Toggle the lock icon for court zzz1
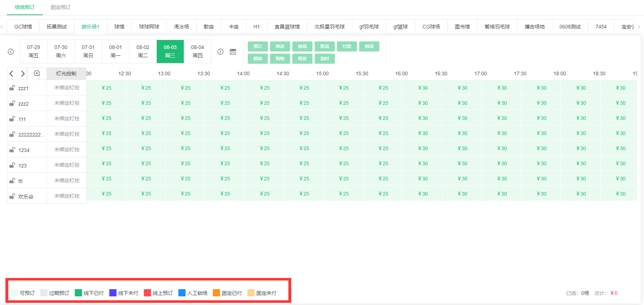This screenshot has height=305, width=644. pos(12,88)
